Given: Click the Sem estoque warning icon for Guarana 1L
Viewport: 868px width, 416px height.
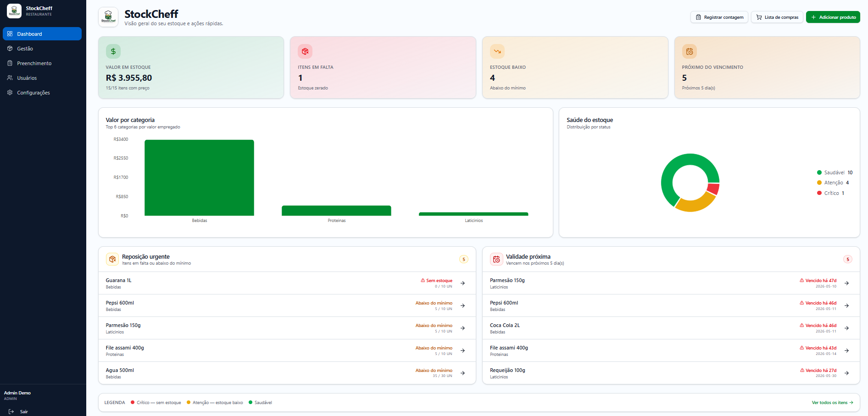Looking at the screenshot, I should coord(423,280).
